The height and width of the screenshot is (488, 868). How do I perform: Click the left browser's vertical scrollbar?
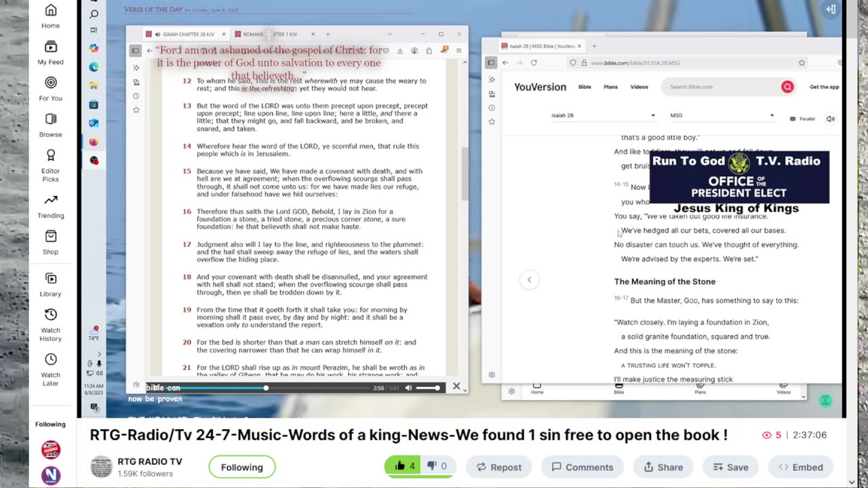(x=465, y=173)
